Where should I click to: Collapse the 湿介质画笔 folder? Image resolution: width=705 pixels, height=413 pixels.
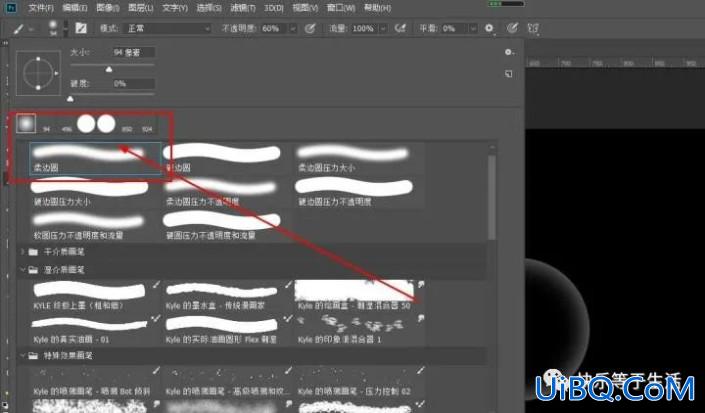click(22, 270)
